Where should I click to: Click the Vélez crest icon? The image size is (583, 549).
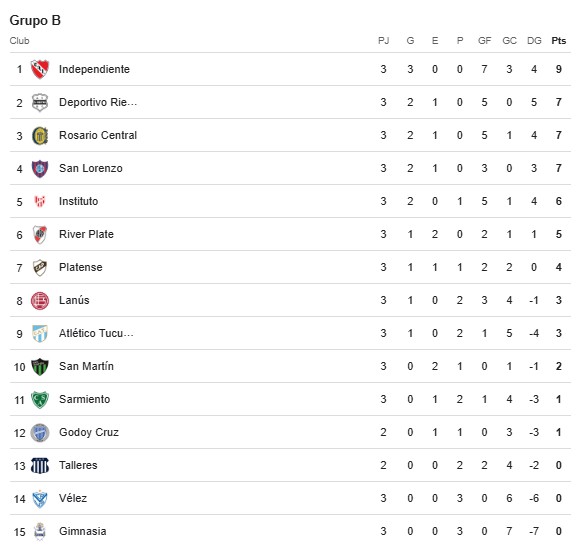[40, 498]
